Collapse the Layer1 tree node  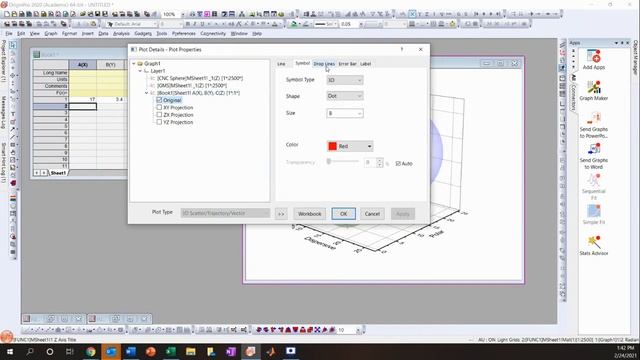tap(140, 71)
